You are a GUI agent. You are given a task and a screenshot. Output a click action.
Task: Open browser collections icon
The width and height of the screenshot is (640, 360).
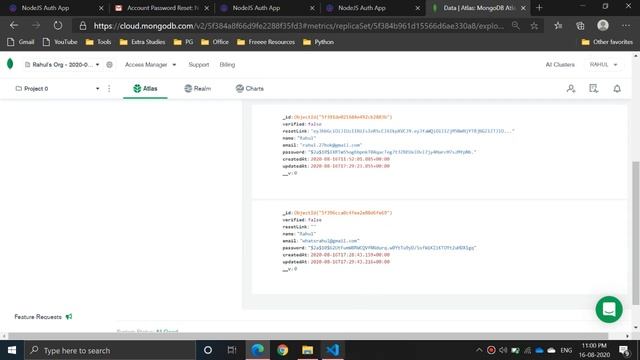coord(580,26)
